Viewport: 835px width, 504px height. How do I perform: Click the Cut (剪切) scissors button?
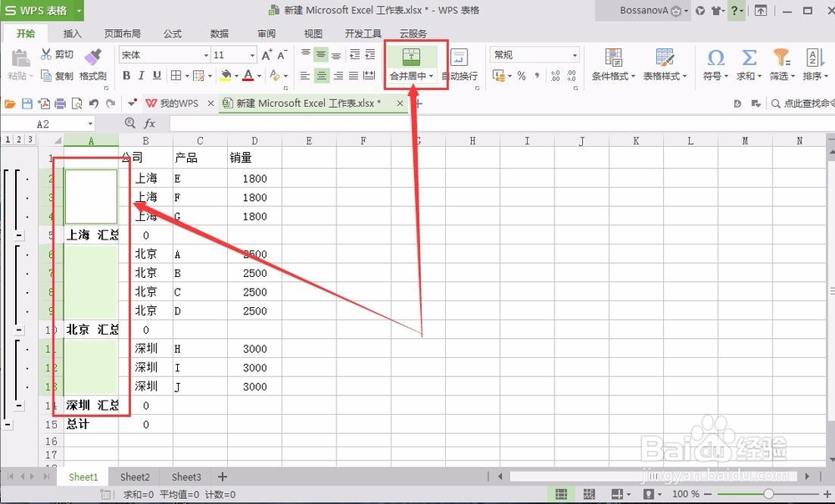click(57, 54)
